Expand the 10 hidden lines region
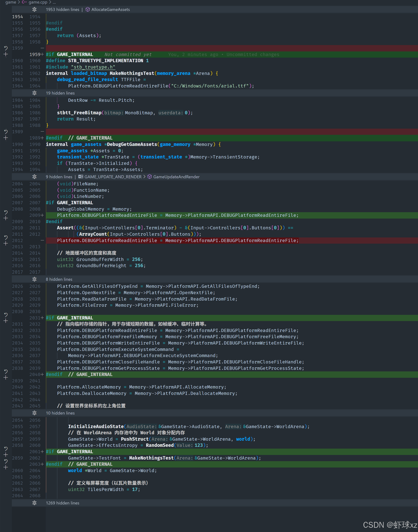Image resolution: width=418 pixels, height=532 pixels. [34, 413]
